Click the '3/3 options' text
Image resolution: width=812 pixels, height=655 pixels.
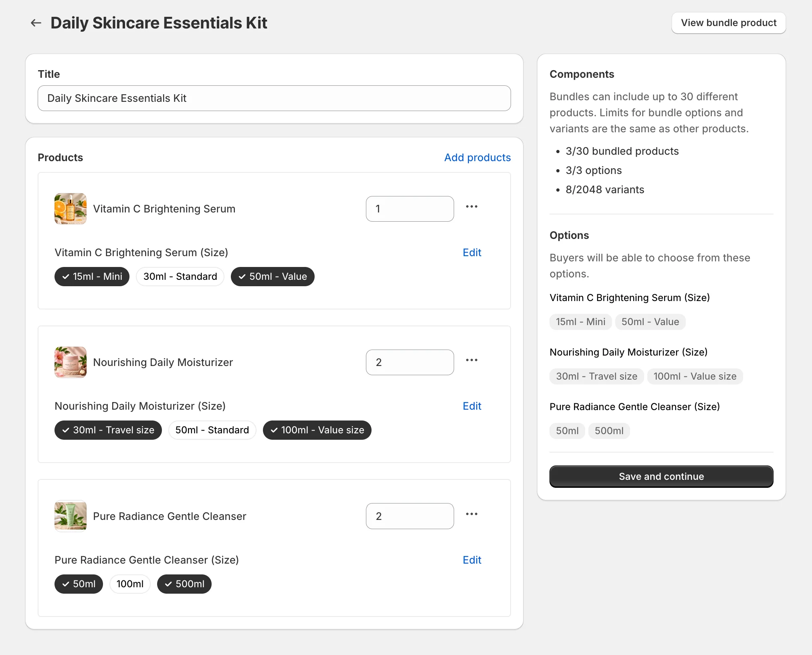click(594, 170)
